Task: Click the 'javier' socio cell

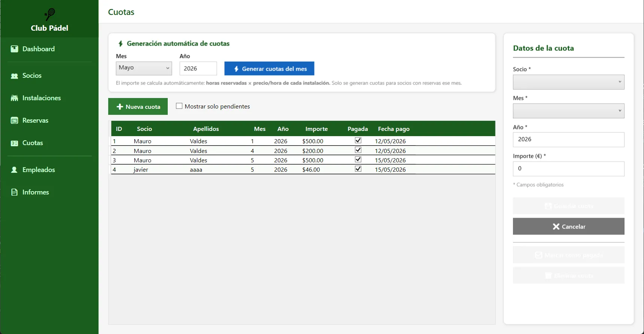Action: [141, 170]
